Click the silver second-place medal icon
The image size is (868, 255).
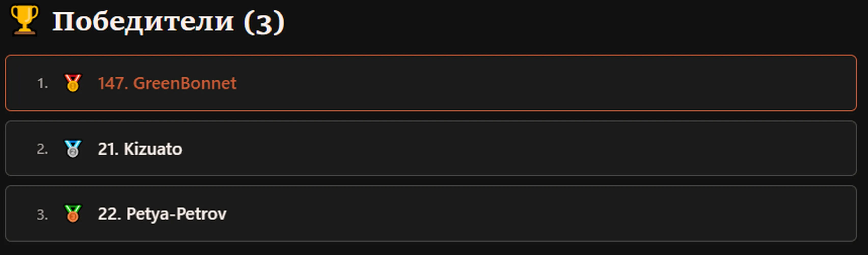click(73, 149)
